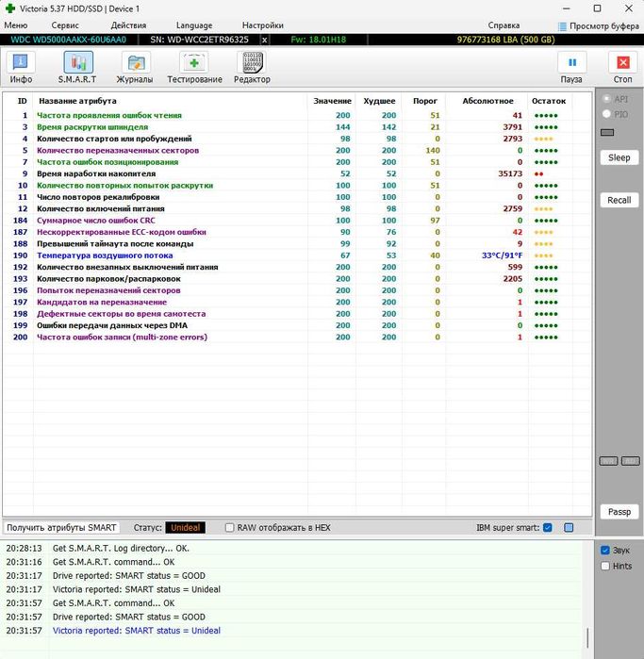Viewport: 644px width, 659px height.
Task: Open the Сервис menu
Action: tap(65, 25)
